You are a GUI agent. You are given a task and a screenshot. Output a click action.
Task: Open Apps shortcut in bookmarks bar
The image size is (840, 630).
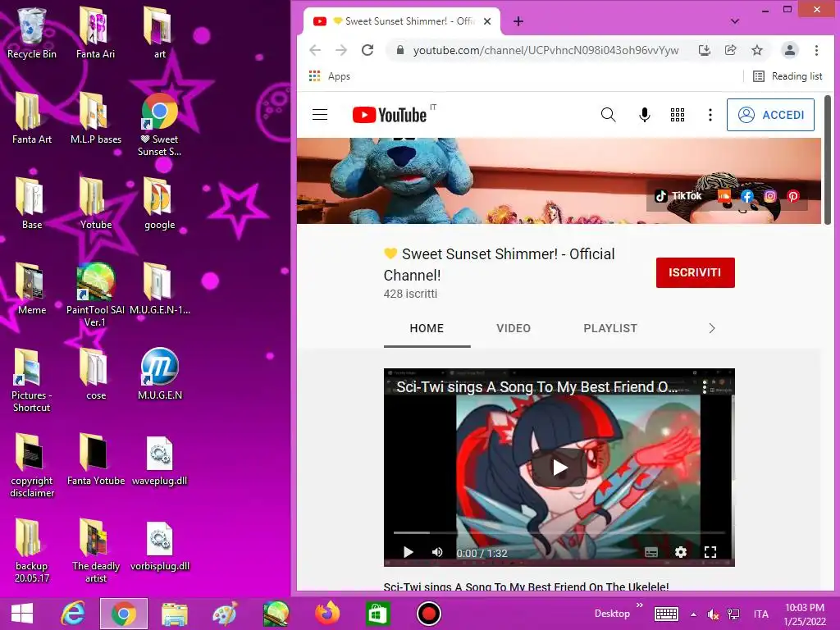pyautogui.click(x=330, y=76)
